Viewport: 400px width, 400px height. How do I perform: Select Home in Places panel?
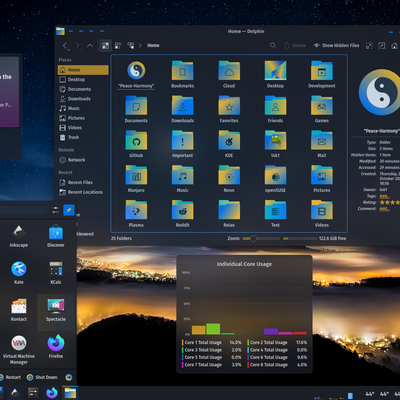(83, 70)
